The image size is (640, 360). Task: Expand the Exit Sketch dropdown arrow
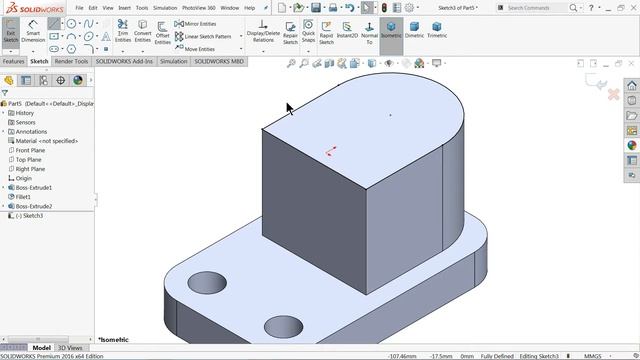pos(11,52)
